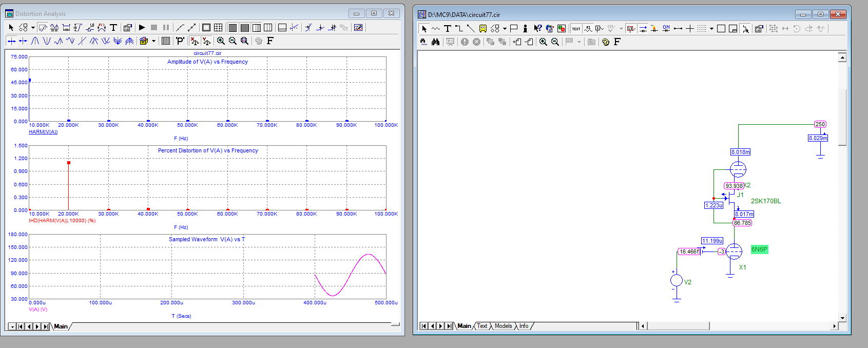This screenshot has height=348, width=868.
Task: Click the Low point cursor icon
Action: 70,41
